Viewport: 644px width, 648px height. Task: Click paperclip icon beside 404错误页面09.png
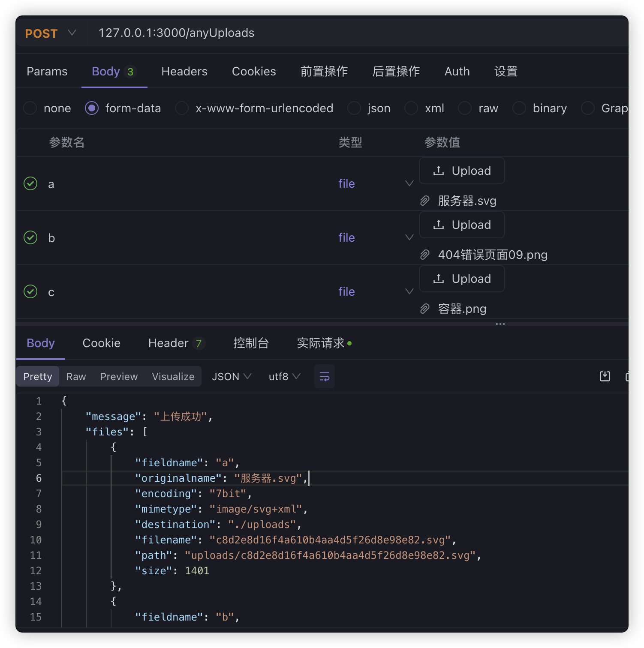coord(424,255)
